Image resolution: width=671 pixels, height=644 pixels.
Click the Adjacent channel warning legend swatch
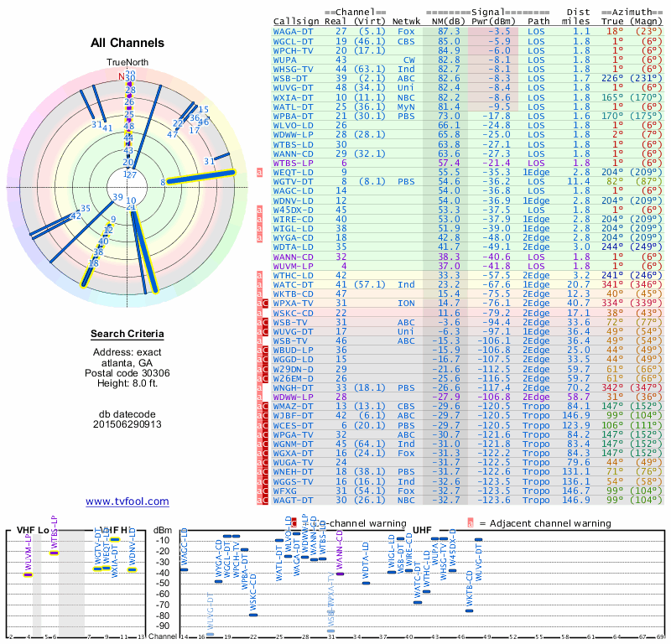tap(471, 523)
